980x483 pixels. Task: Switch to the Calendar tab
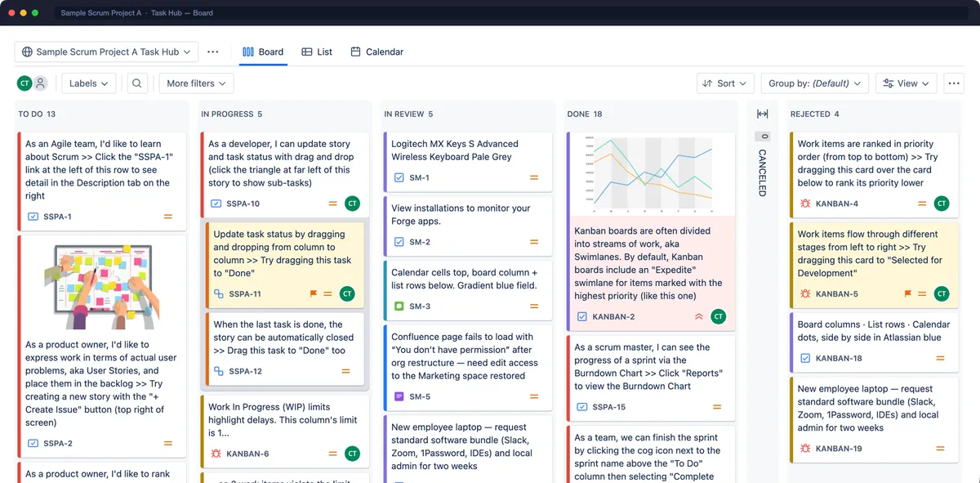(377, 51)
